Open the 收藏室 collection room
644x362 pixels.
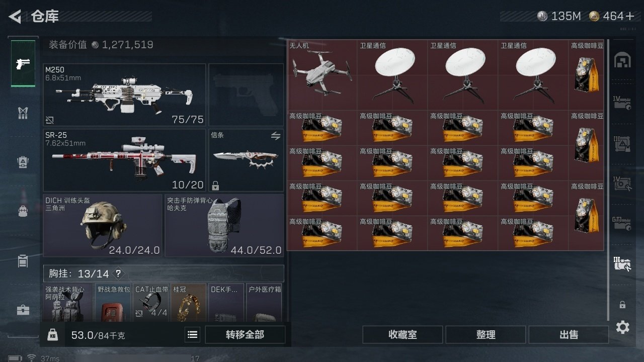pos(403,334)
